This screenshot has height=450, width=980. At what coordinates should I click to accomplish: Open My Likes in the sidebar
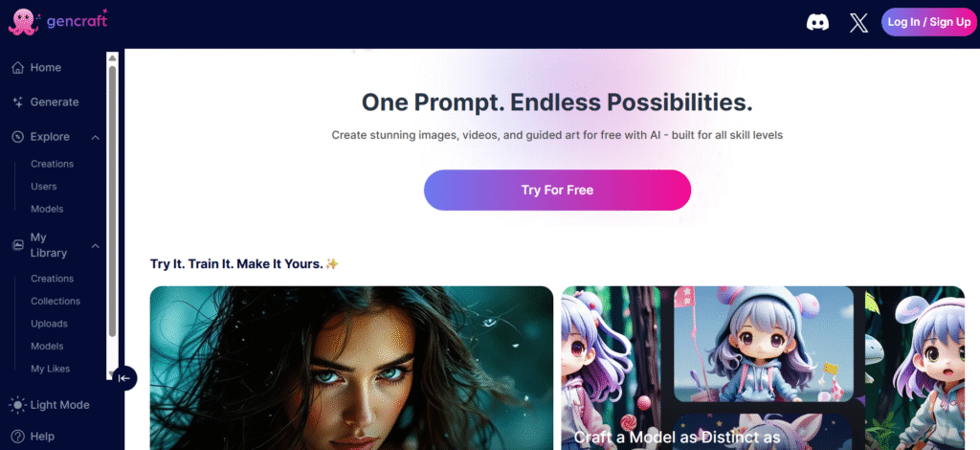click(51, 369)
